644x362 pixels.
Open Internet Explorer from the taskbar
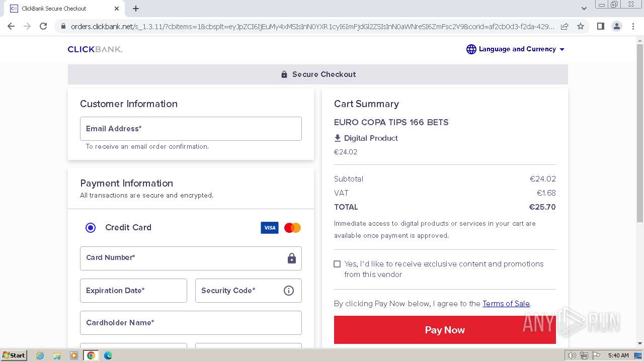coord(40,355)
